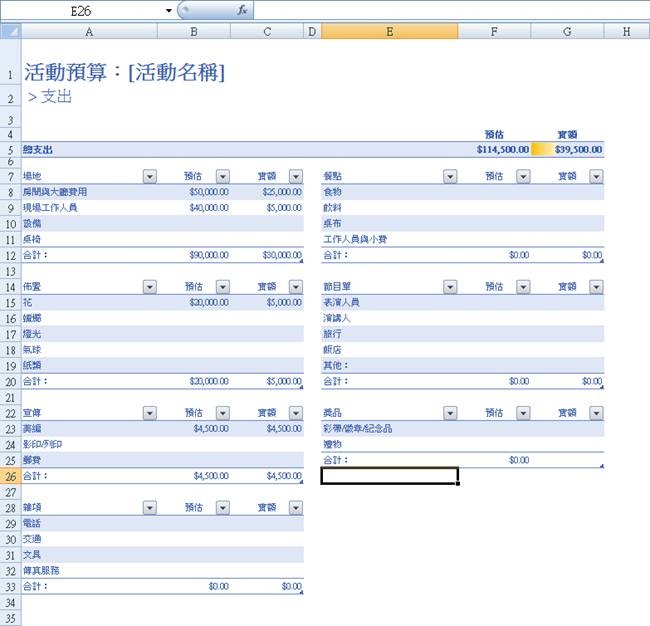Open 預估 filter dropdown in 宣傳 table

[223, 413]
